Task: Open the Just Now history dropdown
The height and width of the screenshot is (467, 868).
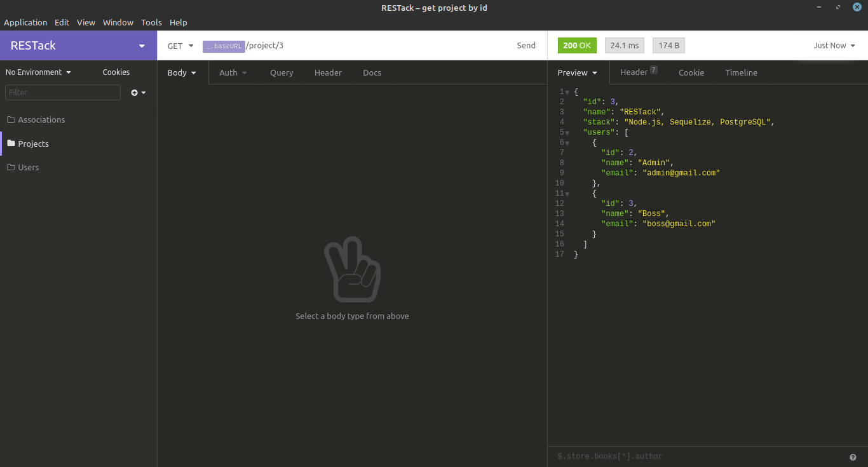Action: pos(834,46)
